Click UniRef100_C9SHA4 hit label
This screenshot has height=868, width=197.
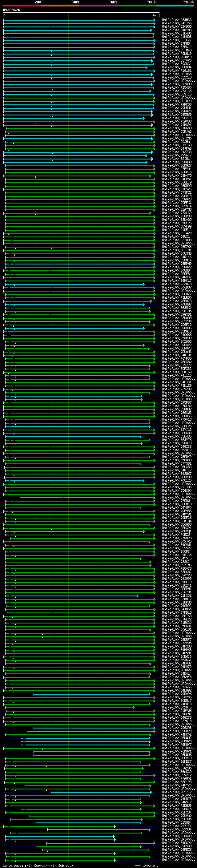[177, 142]
